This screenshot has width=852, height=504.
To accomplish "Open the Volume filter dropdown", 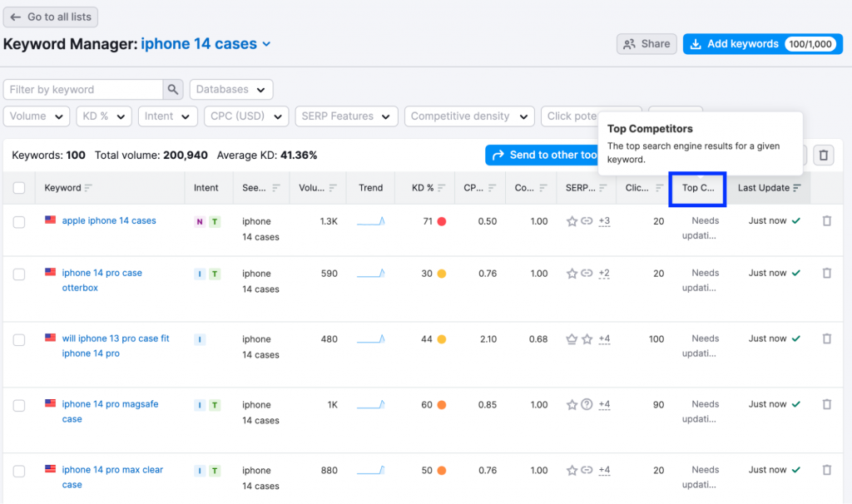I will 37,116.
